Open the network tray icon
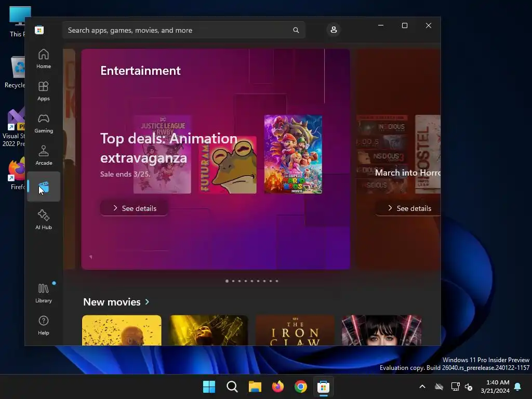532x399 pixels. click(455, 387)
